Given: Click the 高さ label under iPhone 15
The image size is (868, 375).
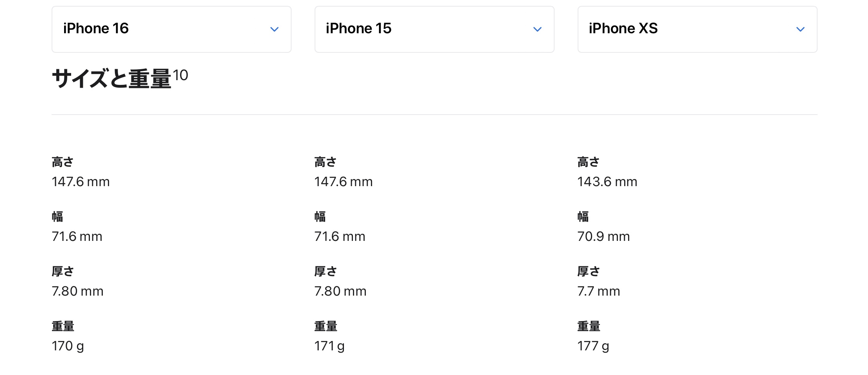Looking at the screenshot, I should point(325,162).
